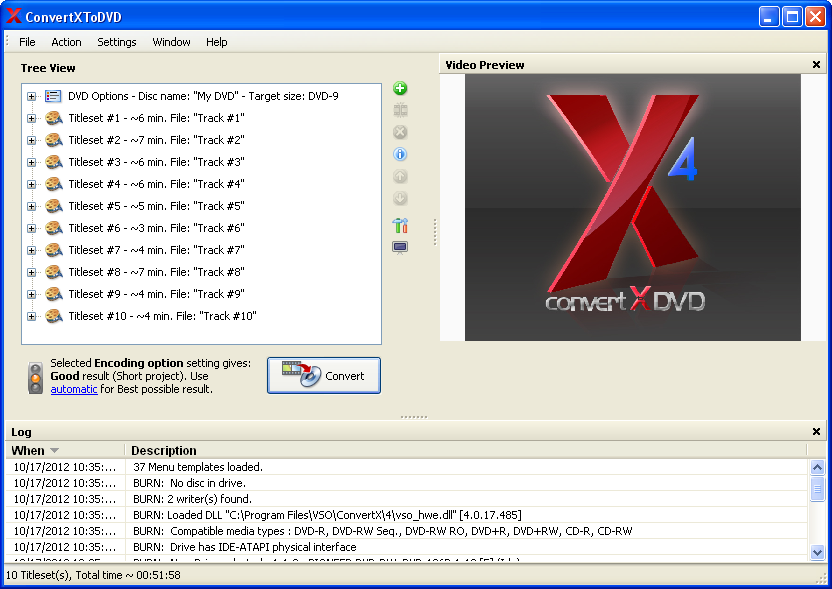Click log entry 'BURN: No disc in drive.'
The width and height of the screenshot is (832, 589).
coord(189,483)
